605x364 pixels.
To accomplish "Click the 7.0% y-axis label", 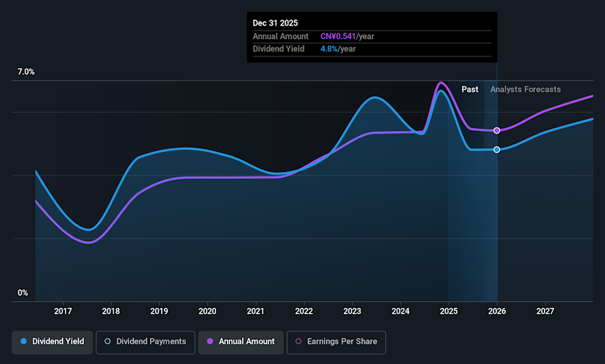I will click(x=26, y=72).
